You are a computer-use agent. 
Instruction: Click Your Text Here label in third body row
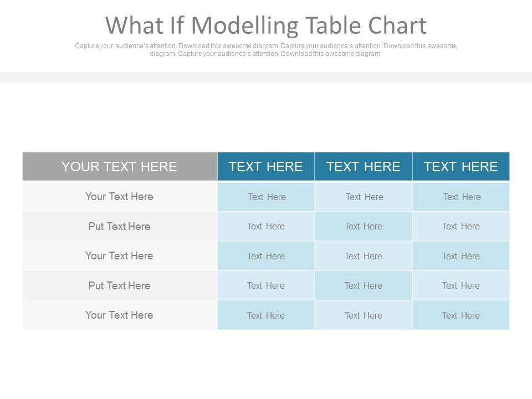click(119, 256)
